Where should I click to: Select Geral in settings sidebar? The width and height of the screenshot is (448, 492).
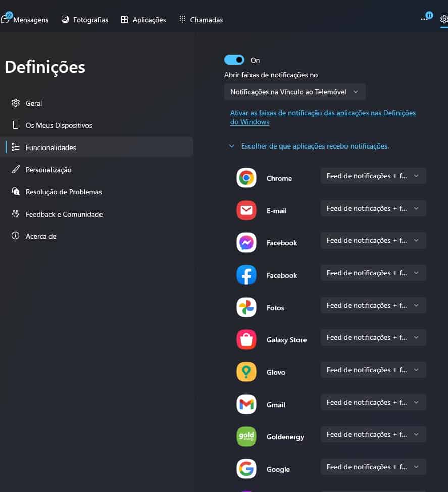[96, 103]
